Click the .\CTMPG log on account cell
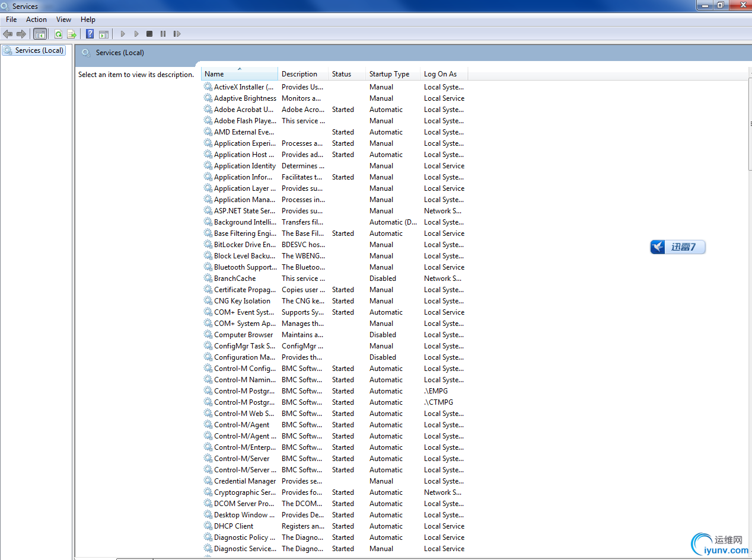 [438, 402]
